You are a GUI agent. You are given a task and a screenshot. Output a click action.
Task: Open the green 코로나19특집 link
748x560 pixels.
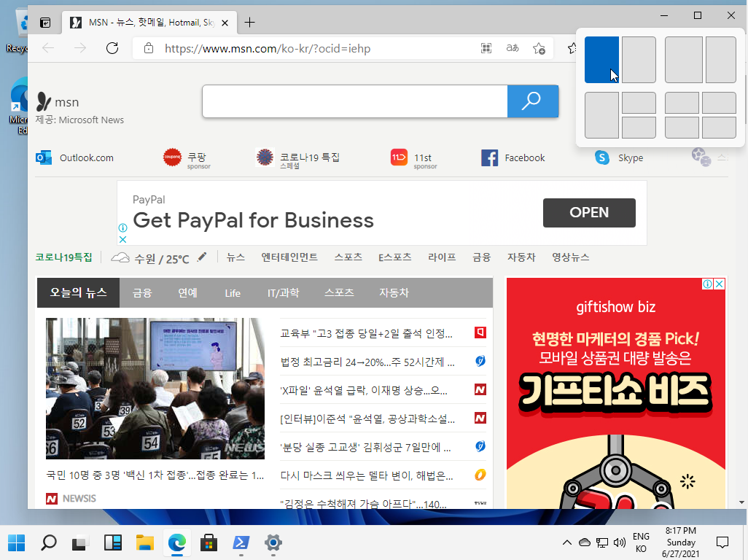[x=63, y=257]
